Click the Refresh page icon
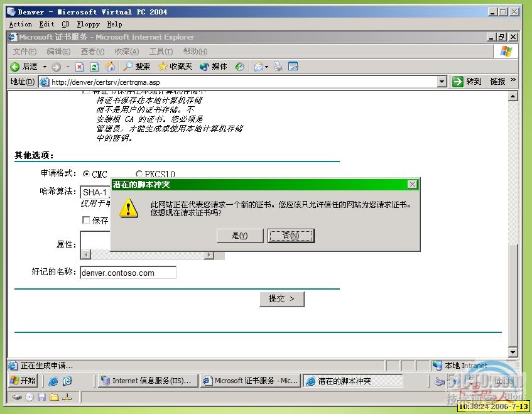 coord(94,67)
